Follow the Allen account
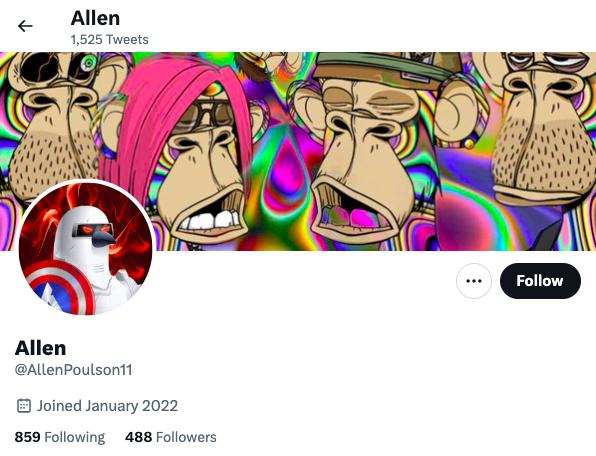The width and height of the screenshot is (596, 456). click(540, 281)
